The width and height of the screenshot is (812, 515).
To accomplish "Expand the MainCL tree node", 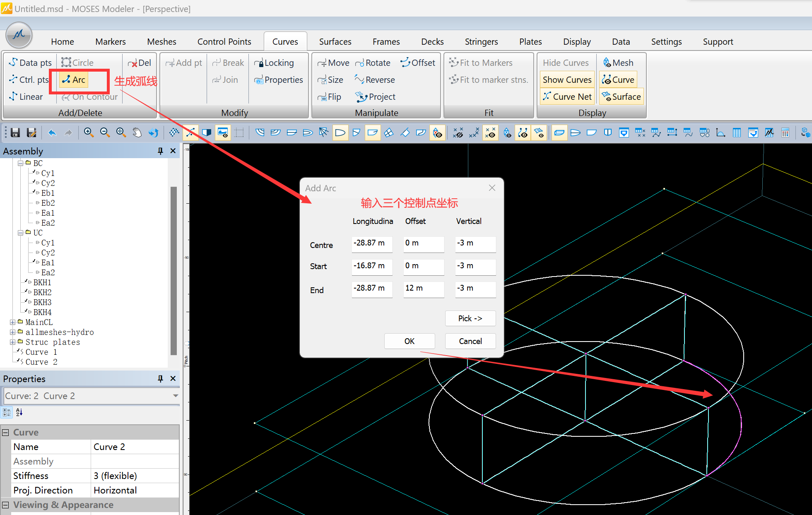I will click(13, 322).
